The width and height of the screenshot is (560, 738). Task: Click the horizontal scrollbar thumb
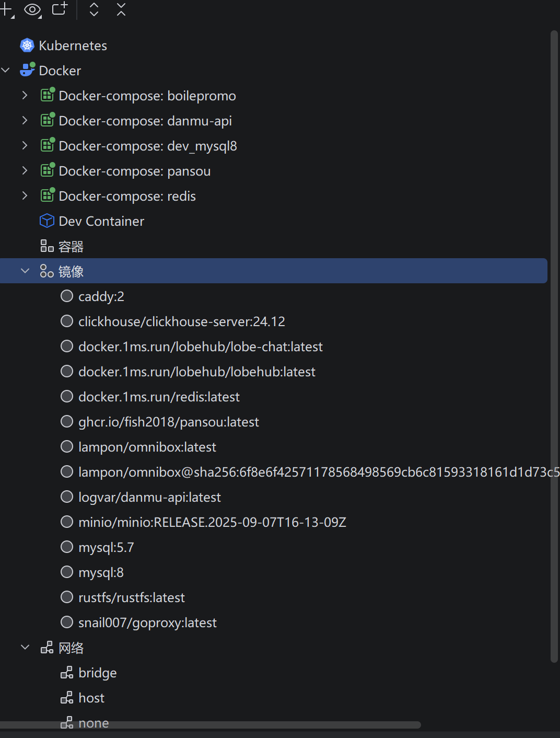[x=211, y=724]
